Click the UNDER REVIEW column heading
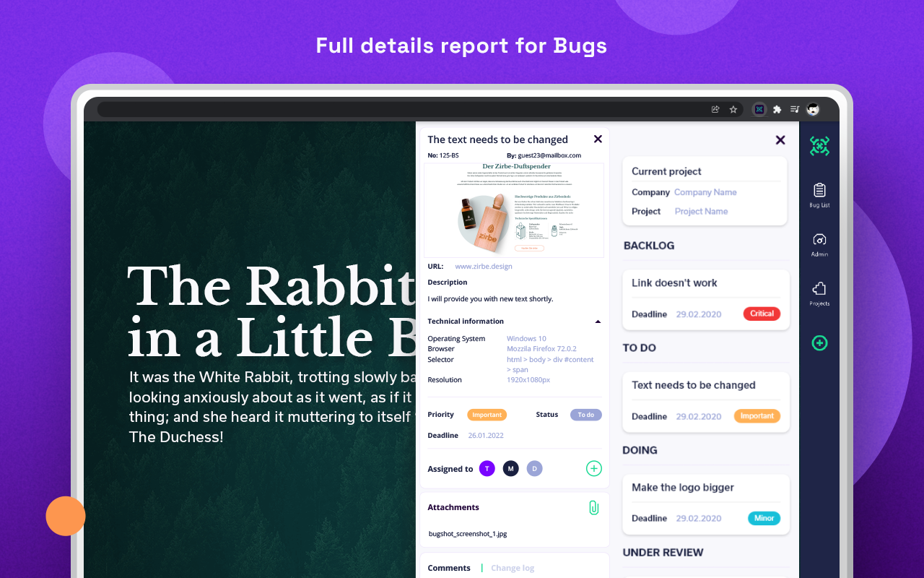Image resolution: width=924 pixels, height=578 pixels. click(663, 553)
